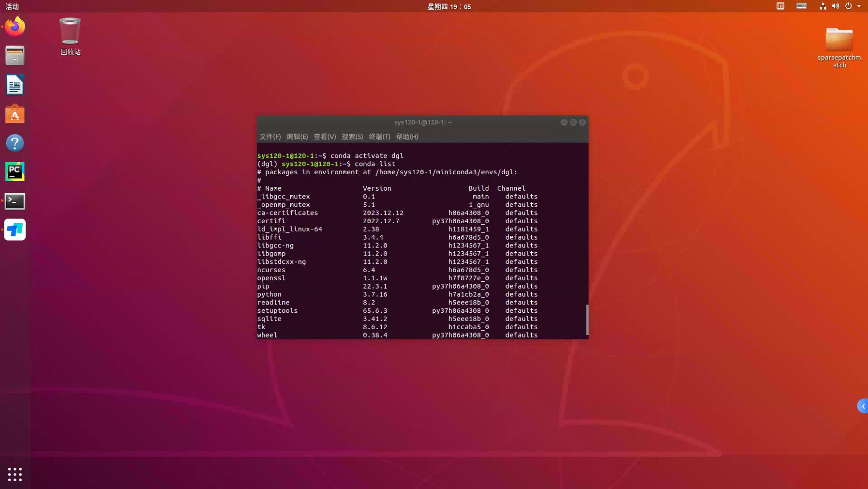
Task: Expand the blue side panel arrow
Action: 863,406
